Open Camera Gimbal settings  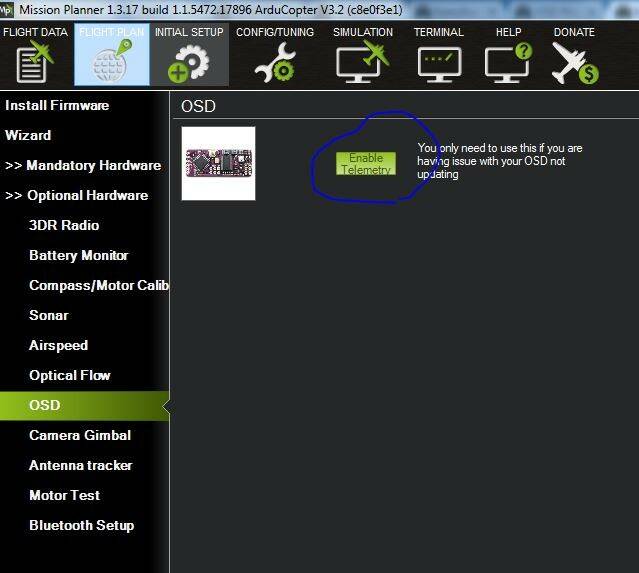pyautogui.click(x=80, y=435)
